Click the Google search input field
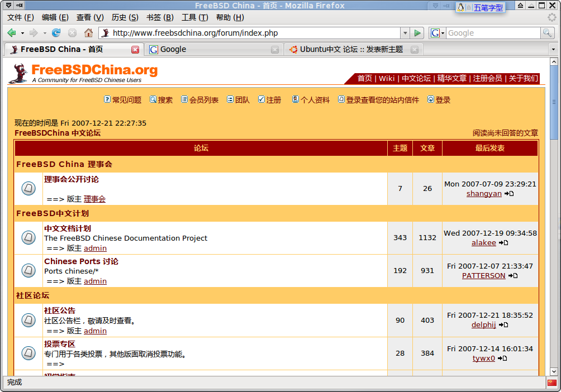 coord(493,33)
